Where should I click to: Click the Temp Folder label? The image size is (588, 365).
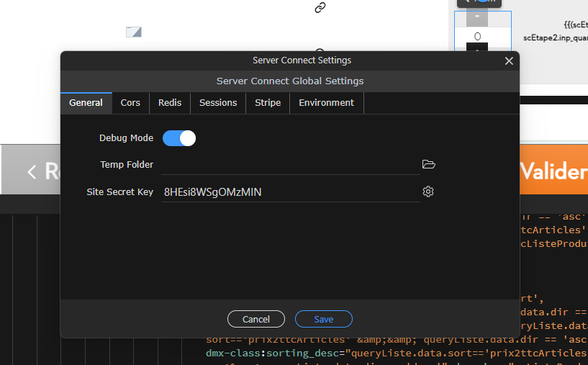127,165
